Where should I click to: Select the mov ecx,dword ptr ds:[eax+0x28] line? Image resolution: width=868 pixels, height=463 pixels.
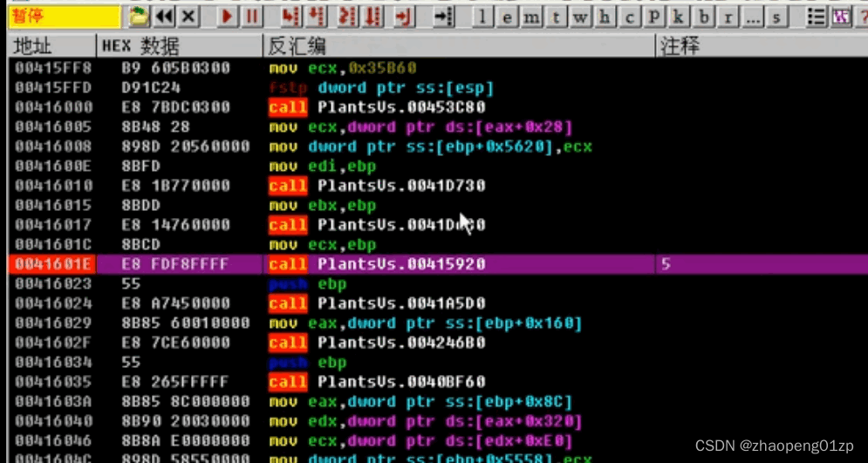(x=420, y=126)
